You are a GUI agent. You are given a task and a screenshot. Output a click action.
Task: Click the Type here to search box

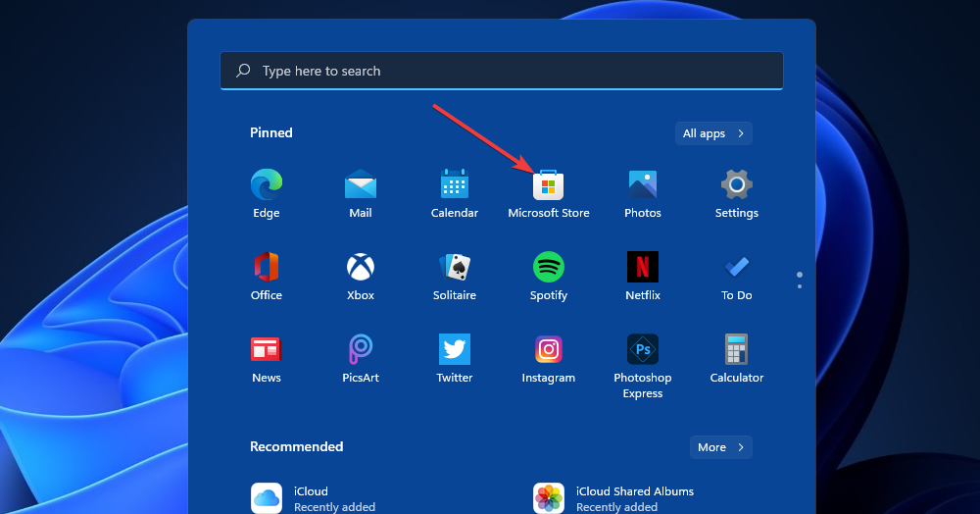502,71
